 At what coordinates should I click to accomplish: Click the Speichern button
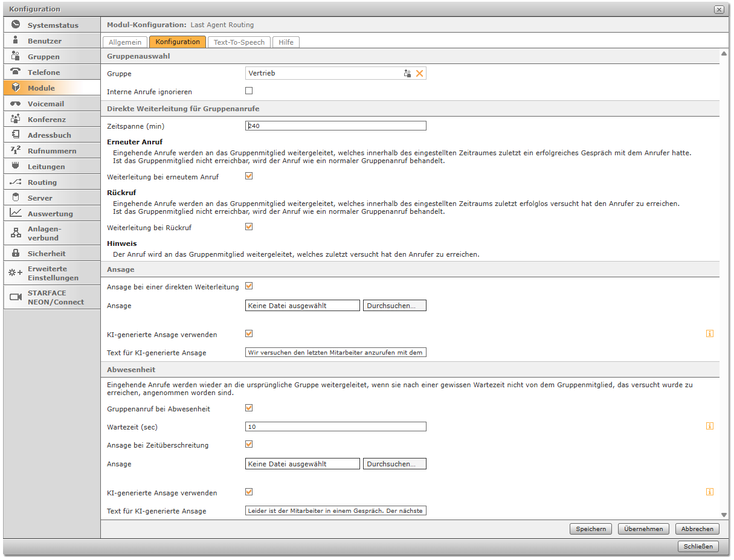(590, 529)
